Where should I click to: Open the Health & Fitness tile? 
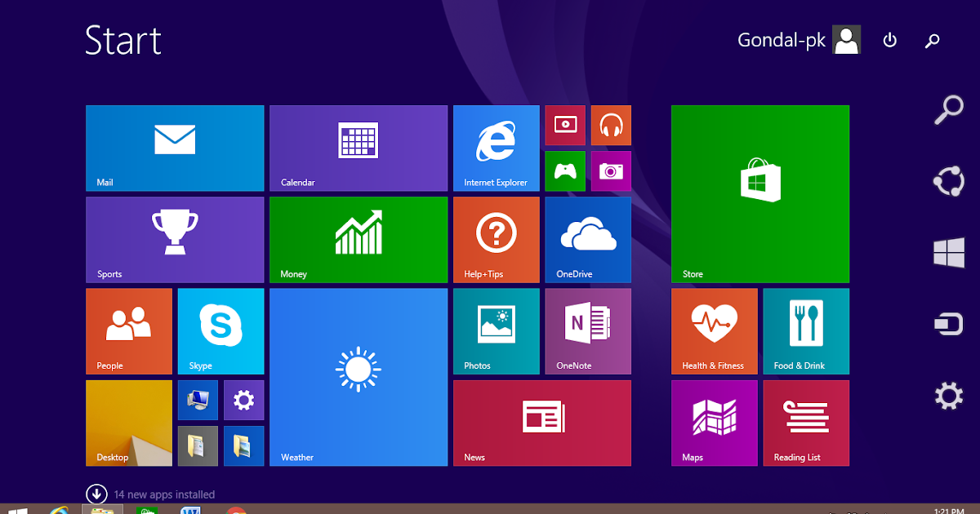715,331
